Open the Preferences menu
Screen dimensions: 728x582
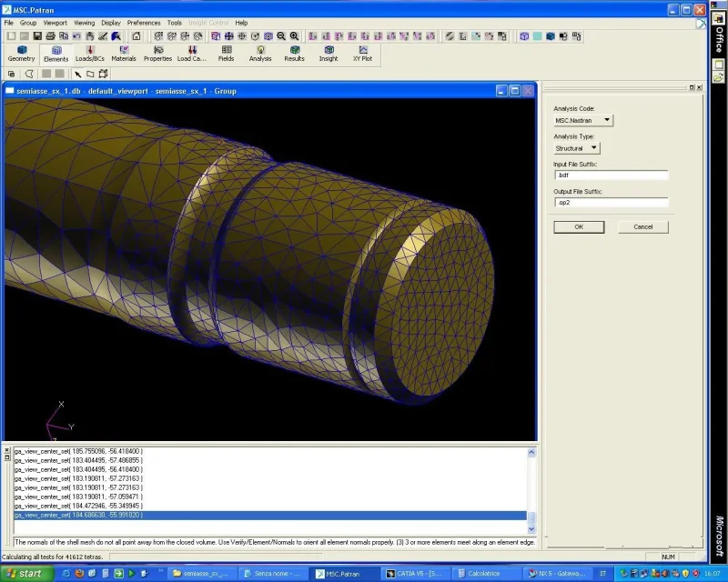pos(144,23)
